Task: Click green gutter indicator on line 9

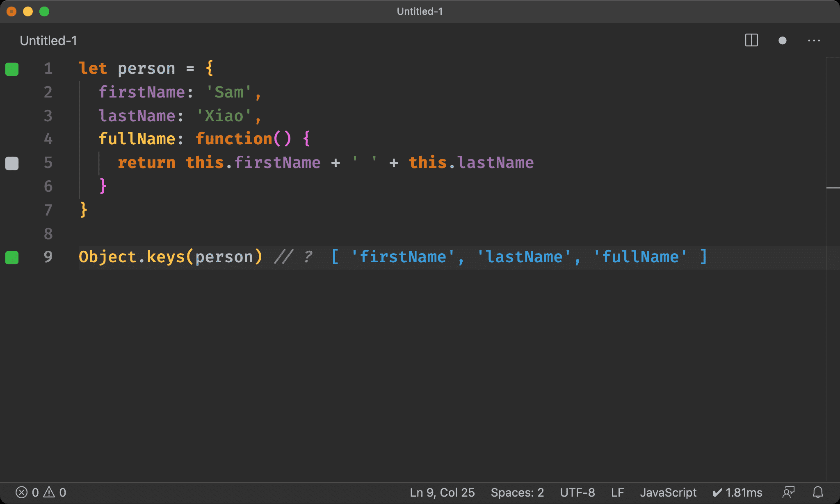Action: click(12, 257)
